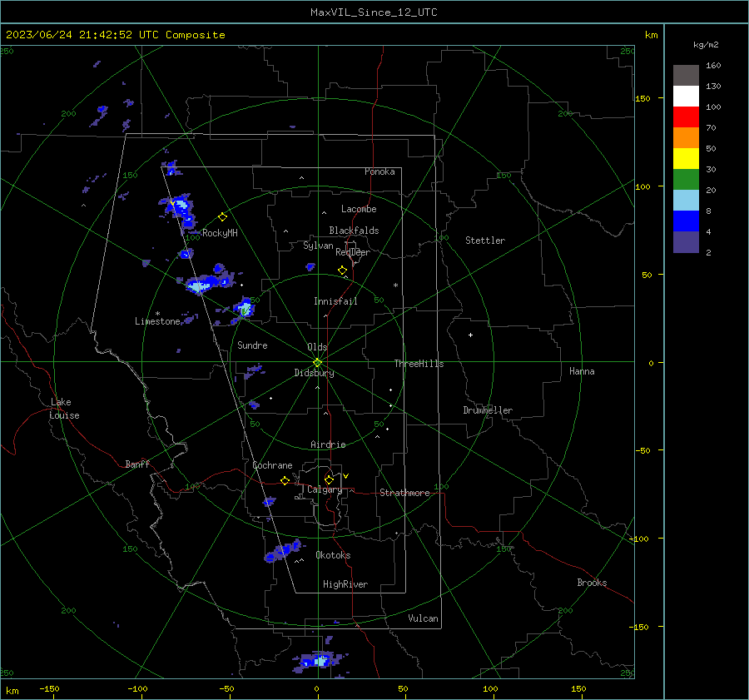Click the Hanna town label
This screenshot has height=700, width=749.
coord(582,372)
